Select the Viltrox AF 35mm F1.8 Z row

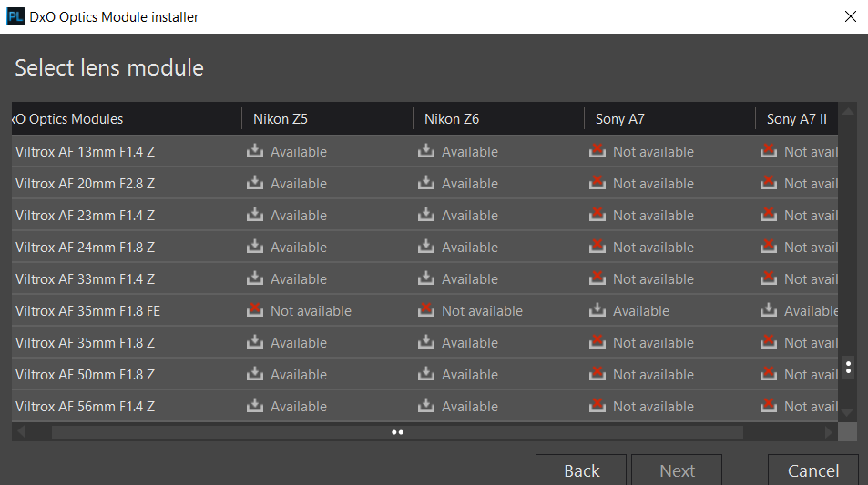point(424,342)
